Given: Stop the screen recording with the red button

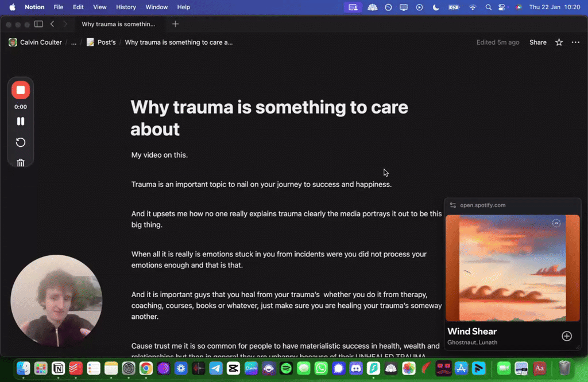Looking at the screenshot, I should click(x=21, y=90).
